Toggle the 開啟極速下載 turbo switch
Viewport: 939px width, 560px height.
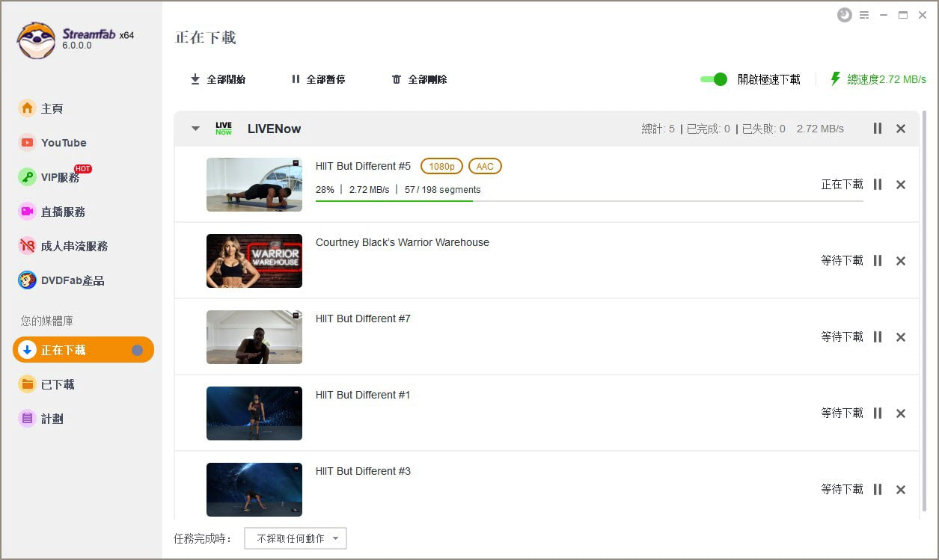[714, 79]
